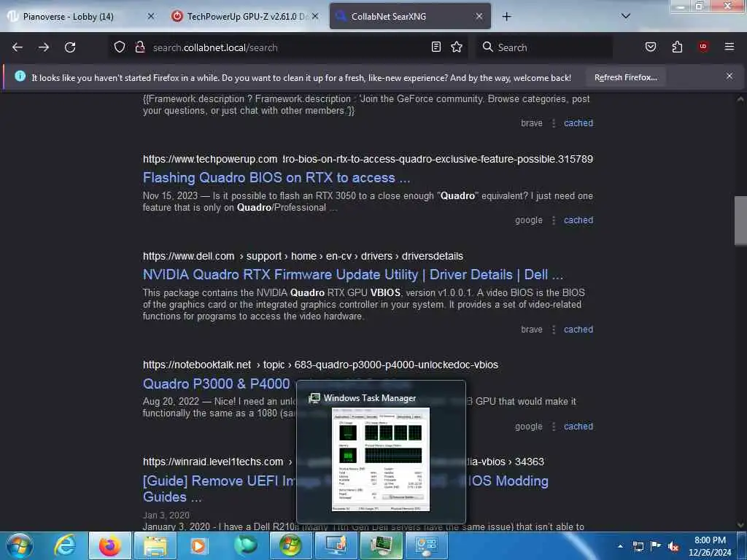Click the Refresh Firefox button
Image resolution: width=747 pixels, height=560 pixels.
click(626, 77)
